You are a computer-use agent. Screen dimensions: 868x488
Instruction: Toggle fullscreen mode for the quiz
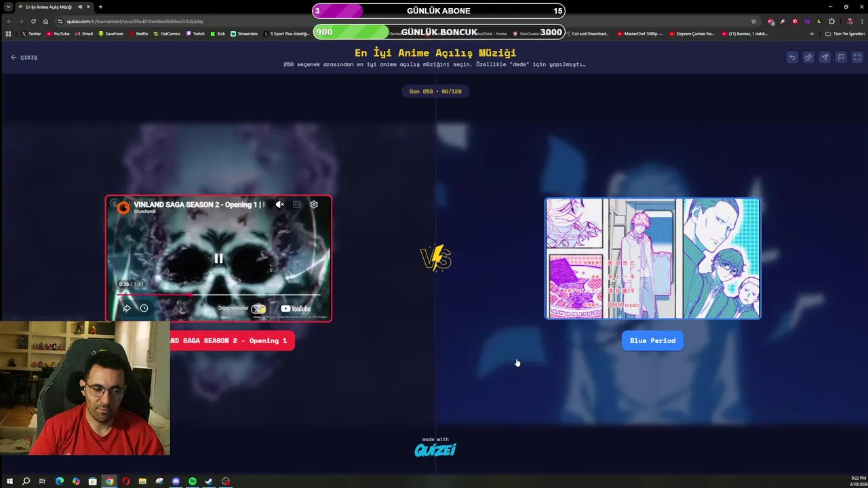(x=857, y=58)
